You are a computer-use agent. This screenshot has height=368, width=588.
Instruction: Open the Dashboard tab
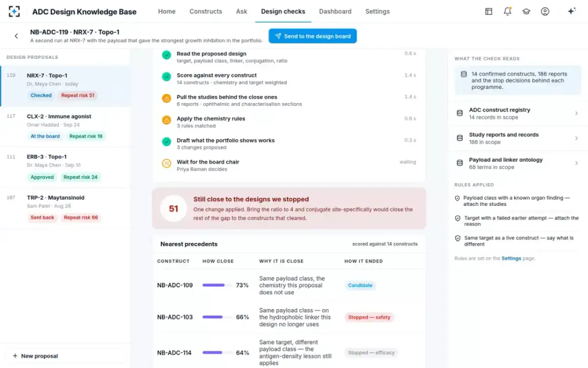335,11
